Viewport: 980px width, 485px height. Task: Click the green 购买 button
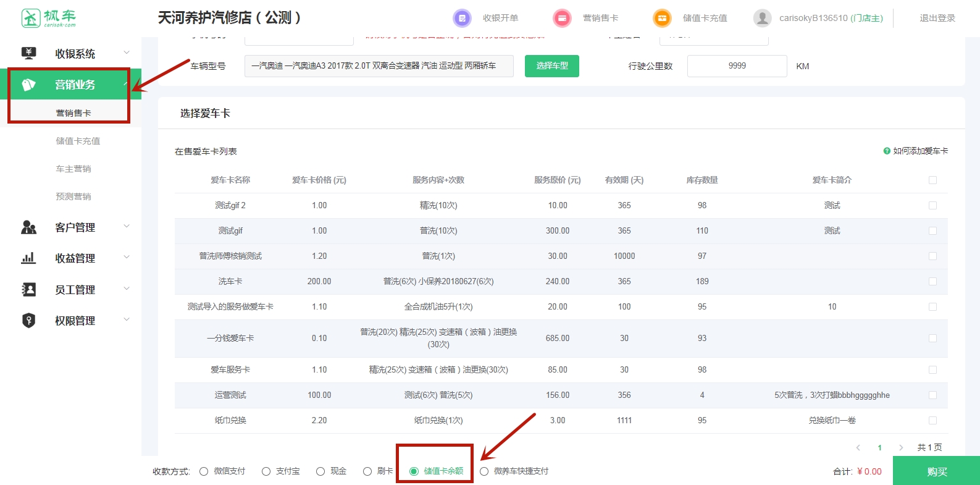pyautogui.click(x=936, y=471)
